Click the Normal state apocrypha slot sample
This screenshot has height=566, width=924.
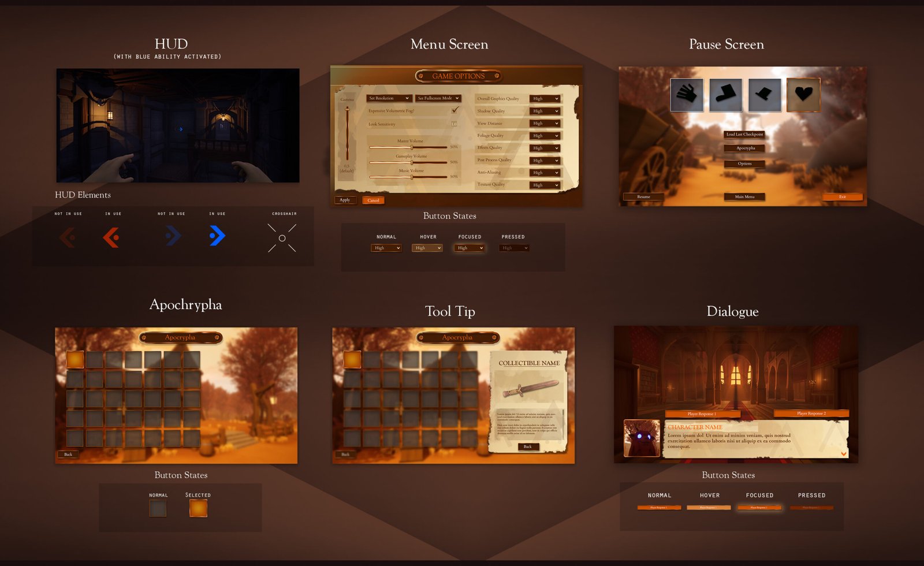tap(158, 508)
